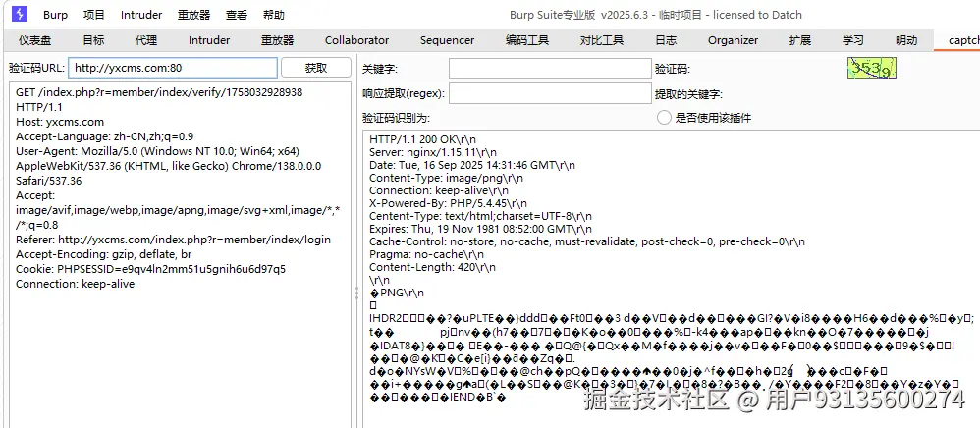Switch to the 对比工具 tab
Viewport: 980px width, 428px height.
pos(602,40)
